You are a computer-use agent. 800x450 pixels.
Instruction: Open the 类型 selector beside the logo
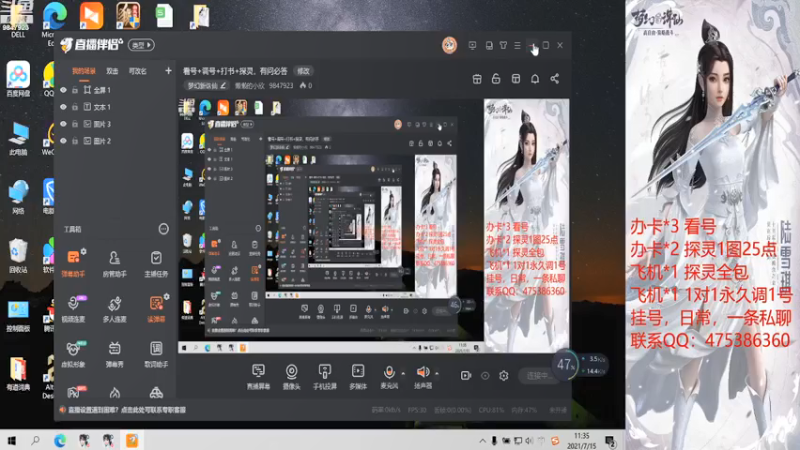pyautogui.click(x=141, y=45)
